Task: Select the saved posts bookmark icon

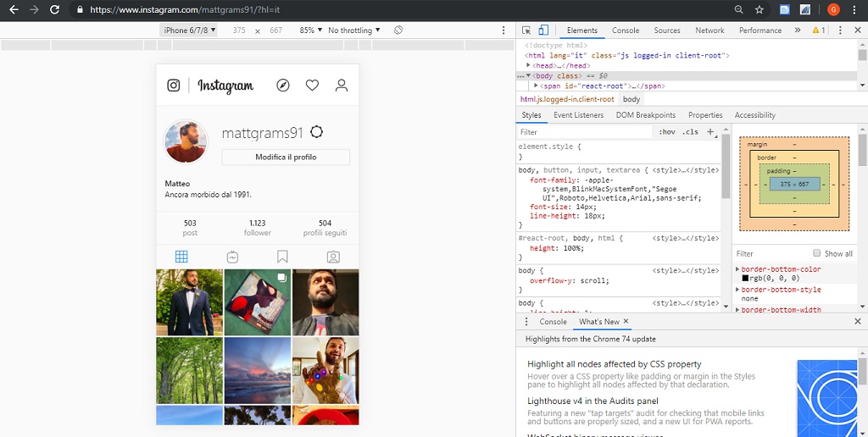Action: pyautogui.click(x=282, y=257)
